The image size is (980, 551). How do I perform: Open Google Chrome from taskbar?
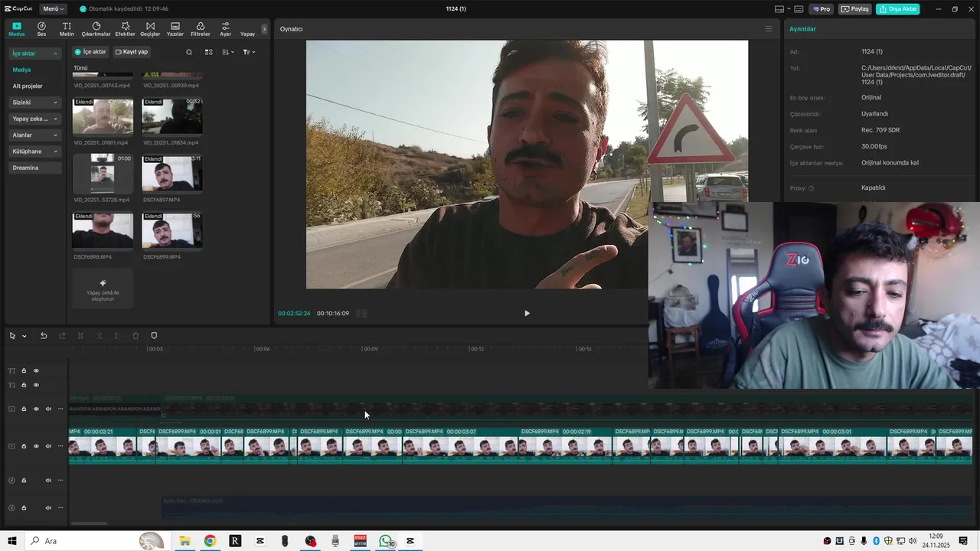click(x=210, y=541)
